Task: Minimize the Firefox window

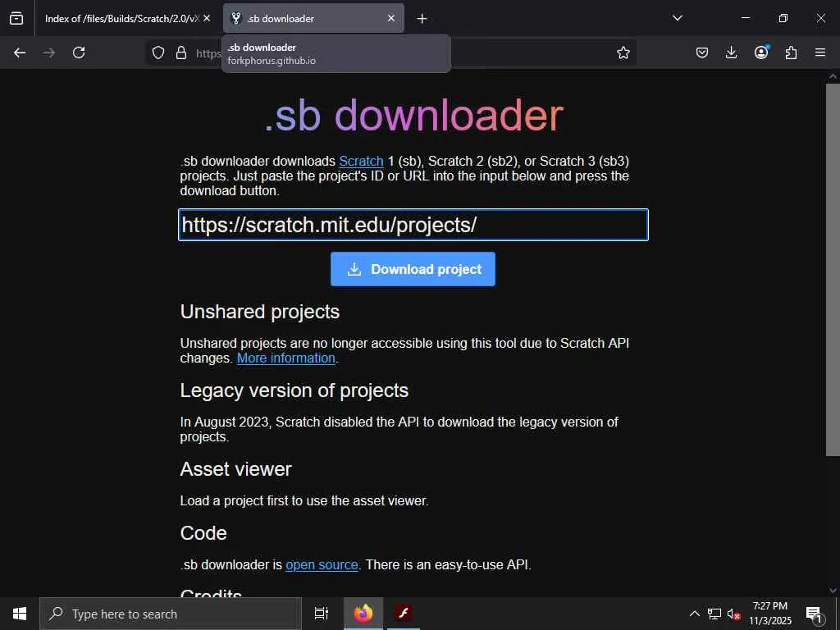Action: pyautogui.click(x=745, y=18)
